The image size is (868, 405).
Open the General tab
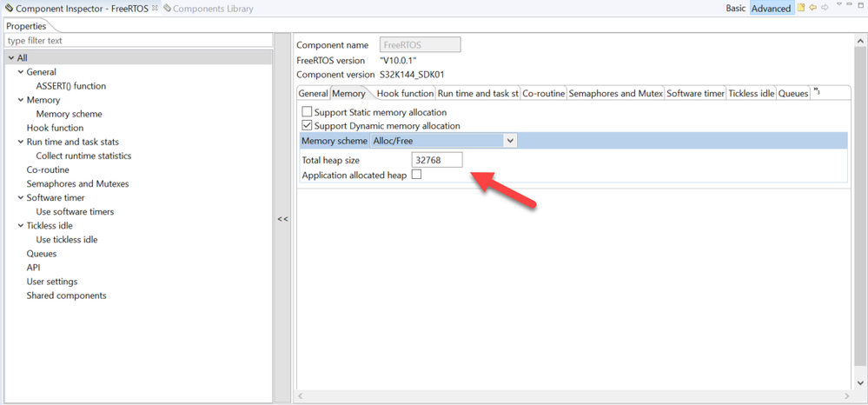[314, 94]
